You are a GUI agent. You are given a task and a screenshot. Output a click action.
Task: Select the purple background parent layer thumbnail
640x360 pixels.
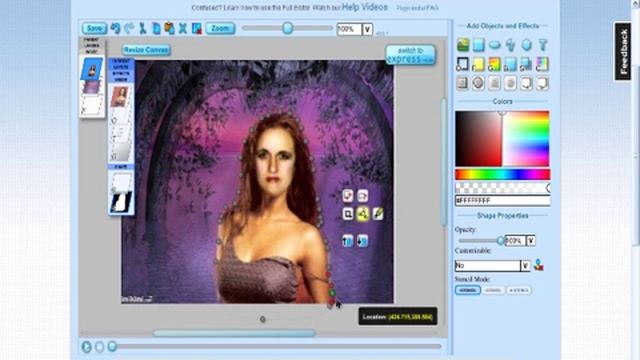pyautogui.click(x=92, y=87)
